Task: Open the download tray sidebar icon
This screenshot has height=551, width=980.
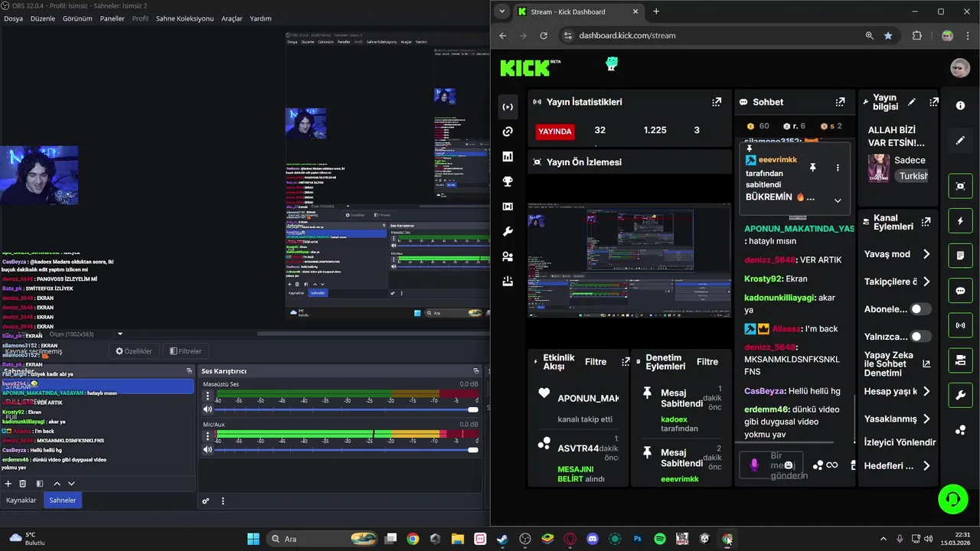Action: click(508, 282)
